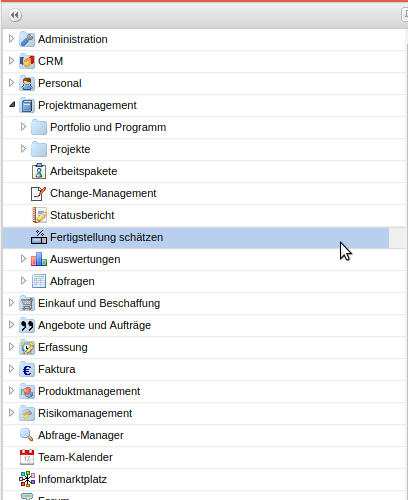The height and width of the screenshot is (500, 408).
Task: Click the Administration wrench folder icon
Action: pyautogui.click(x=27, y=39)
